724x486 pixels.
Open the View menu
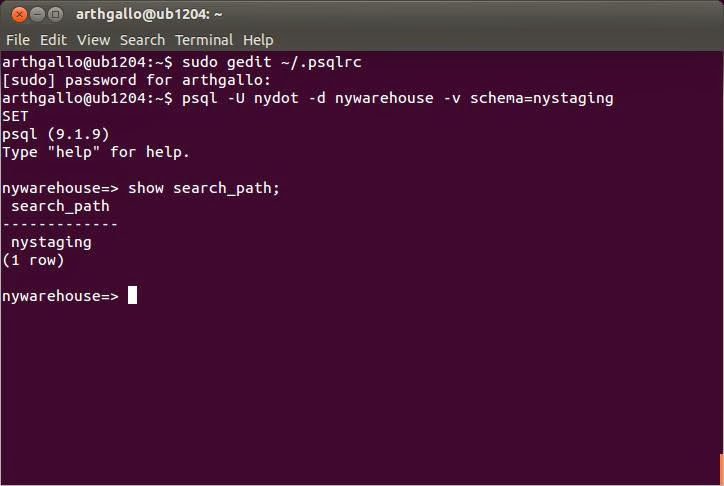coord(93,40)
